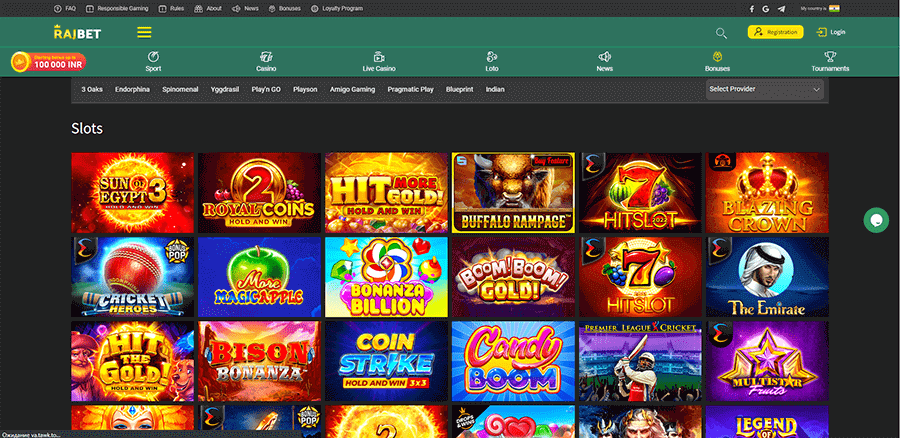
Task: Open the Google social icon
Action: pyautogui.click(x=766, y=9)
